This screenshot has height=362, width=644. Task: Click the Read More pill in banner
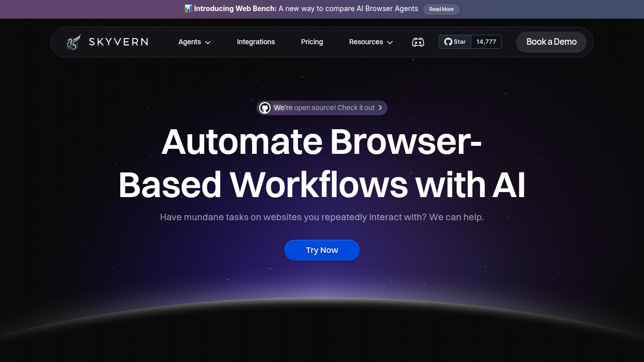[441, 9]
